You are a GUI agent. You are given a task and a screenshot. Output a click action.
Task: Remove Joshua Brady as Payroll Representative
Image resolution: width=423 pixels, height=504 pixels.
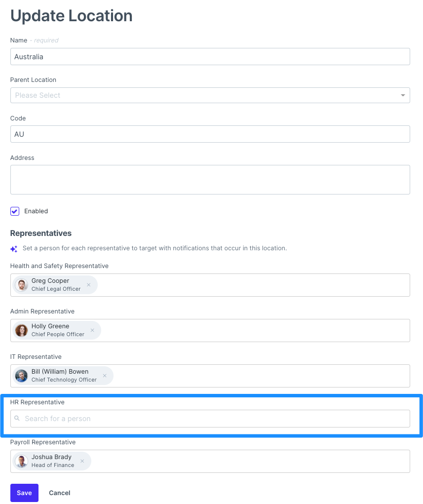point(82,461)
